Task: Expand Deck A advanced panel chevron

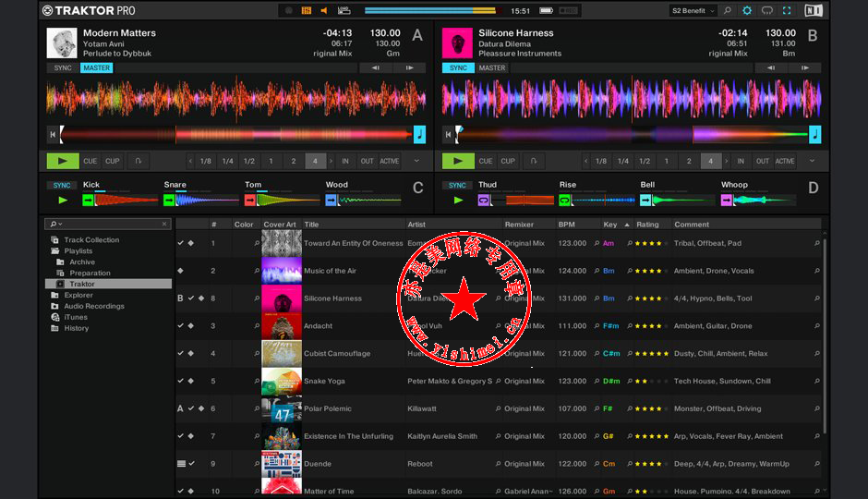Action: 416,161
